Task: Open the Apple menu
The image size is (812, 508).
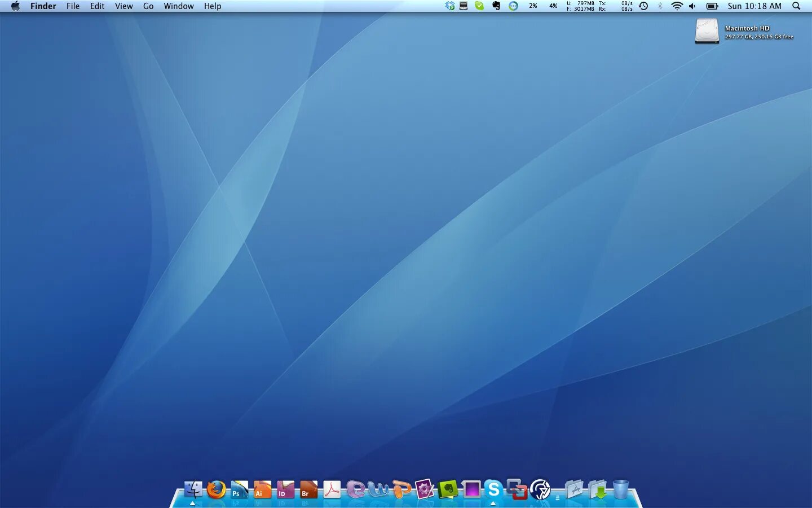Action: click(15, 6)
